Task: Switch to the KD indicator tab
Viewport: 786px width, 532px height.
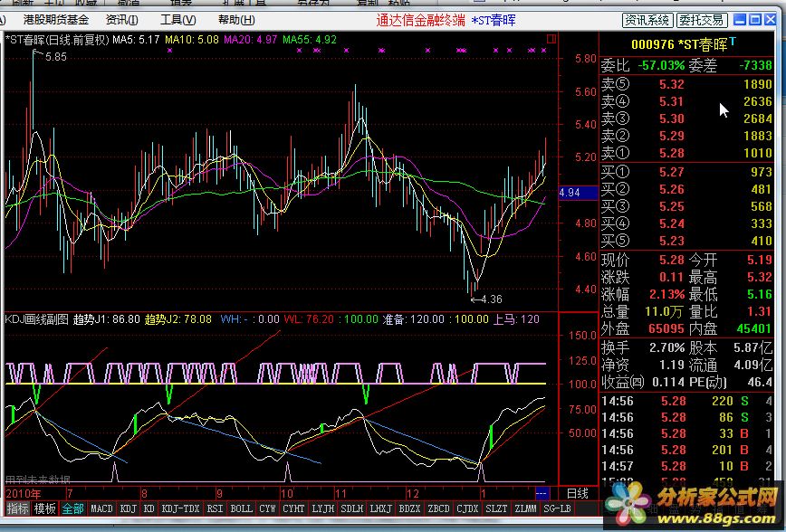Action: [x=149, y=508]
